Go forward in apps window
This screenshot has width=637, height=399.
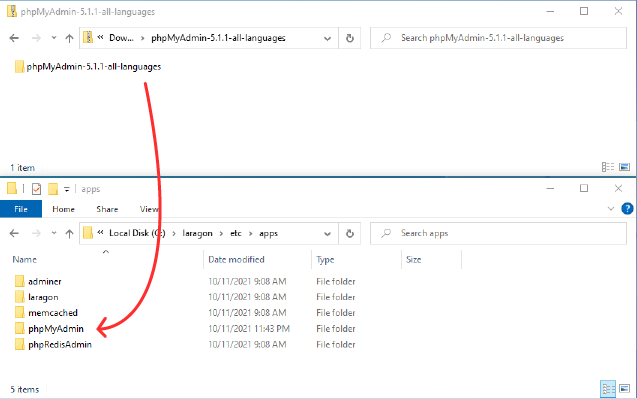[36, 234]
